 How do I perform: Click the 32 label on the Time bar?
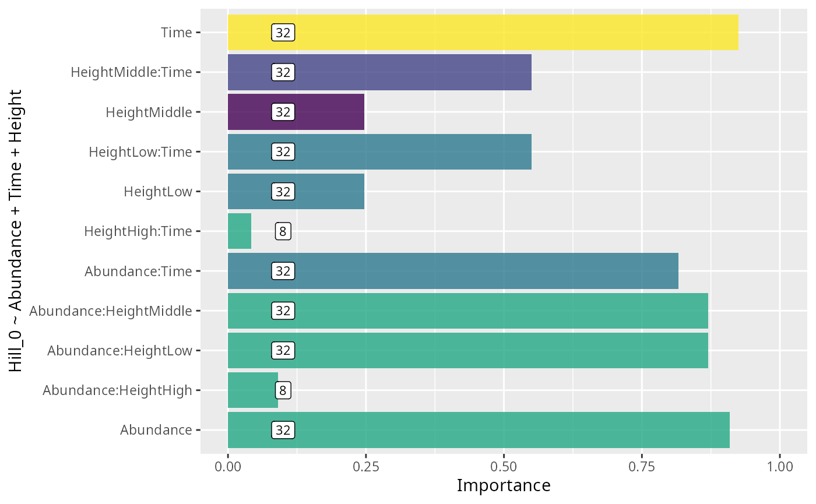283,33
